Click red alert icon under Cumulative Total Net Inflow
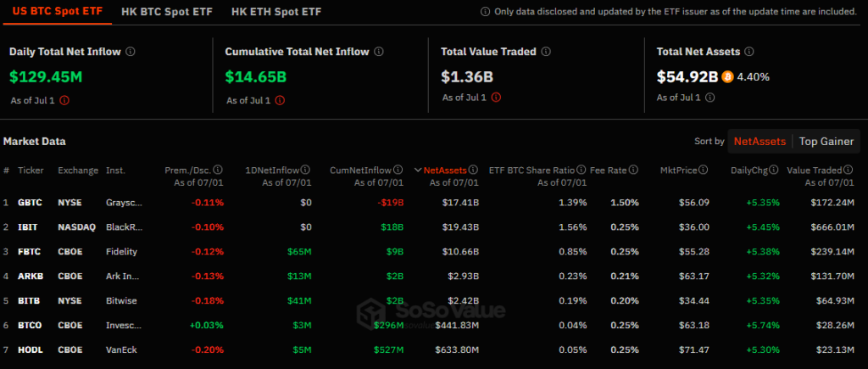Viewport: 868px width, 369px height. [280, 100]
